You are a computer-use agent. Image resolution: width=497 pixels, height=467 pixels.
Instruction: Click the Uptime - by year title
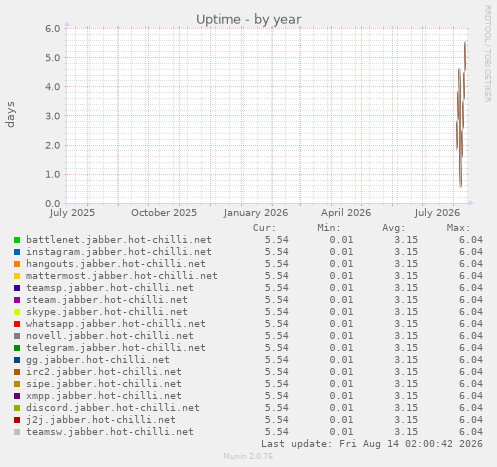[248, 19]
